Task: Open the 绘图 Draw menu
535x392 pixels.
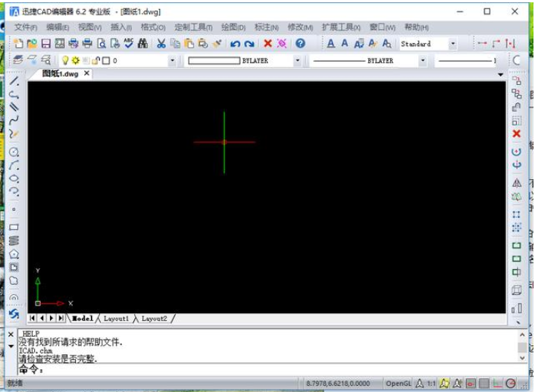Action: [x=233, y=27]
